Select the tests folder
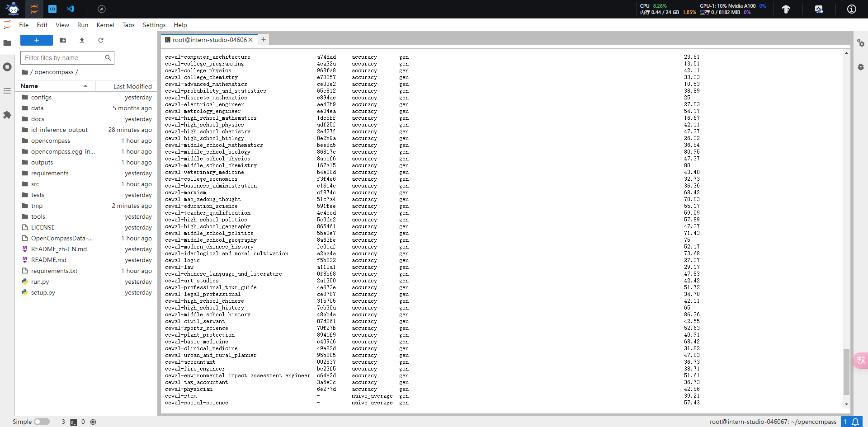Image resolution: width=868 pixels, height=427 pixels. click(87, 195)
